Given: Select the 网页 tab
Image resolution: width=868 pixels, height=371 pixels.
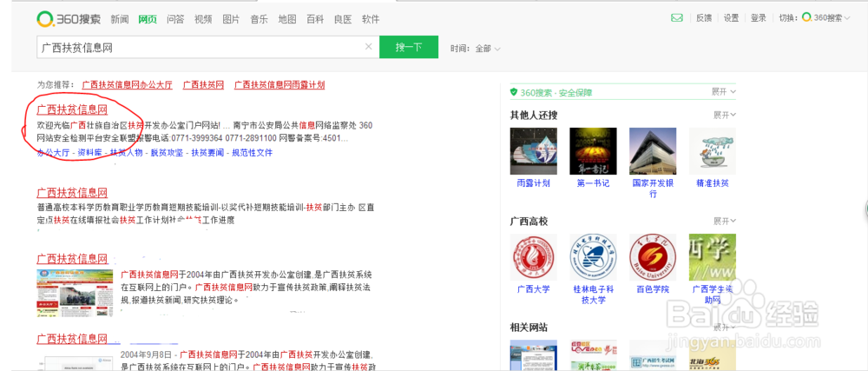Looking at the screenshot, I should tap(148, 19).
